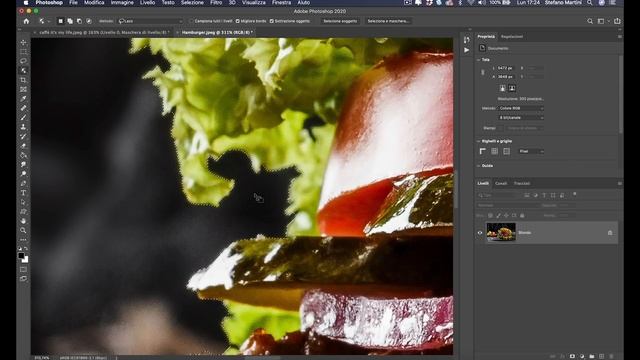Viewport: 640px width, 360px height.
Task: Select the Hand tool
Action: click(x=23, y=221)
